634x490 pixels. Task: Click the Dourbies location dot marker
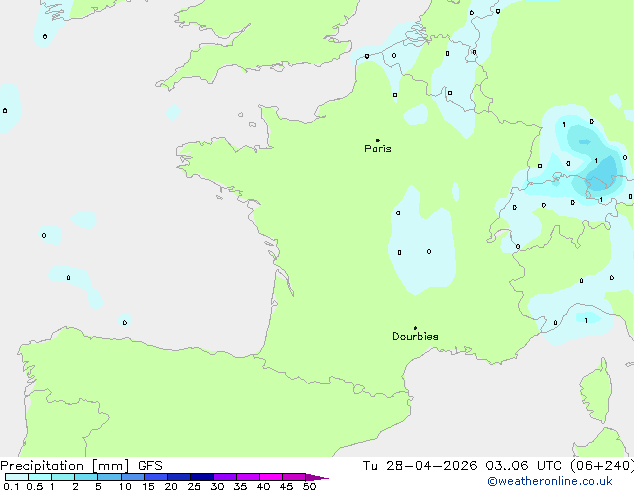click(x=415, y=328)
